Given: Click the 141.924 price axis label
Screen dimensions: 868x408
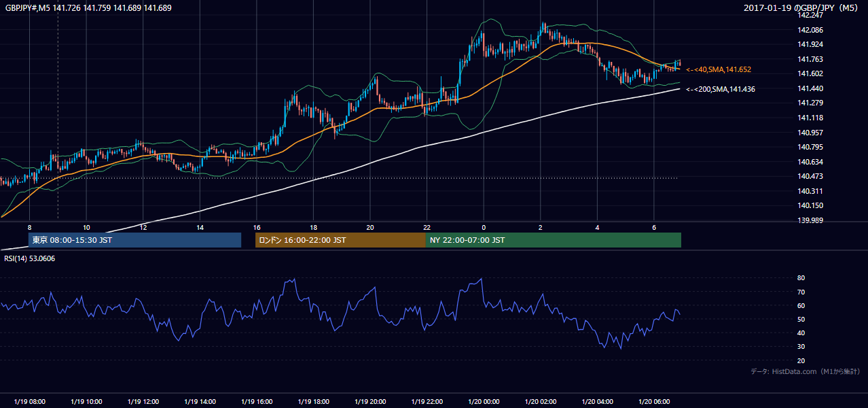Looking at the screenshot, I should click(812, 45).
